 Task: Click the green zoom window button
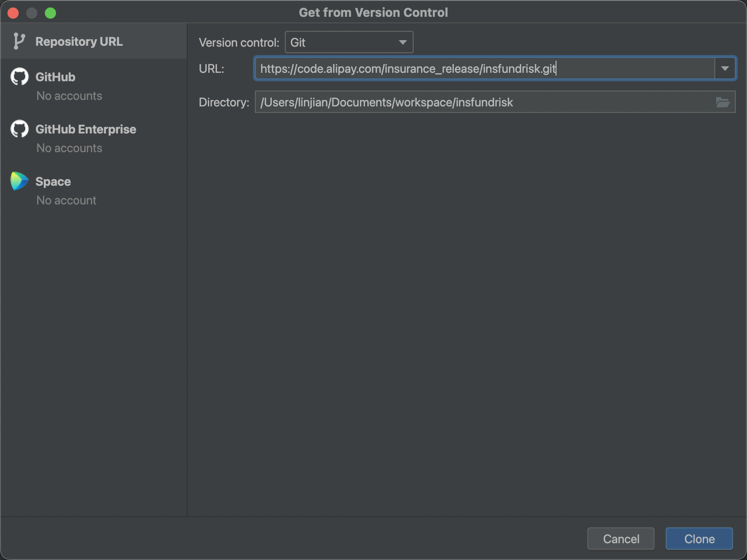click(50, 13)
